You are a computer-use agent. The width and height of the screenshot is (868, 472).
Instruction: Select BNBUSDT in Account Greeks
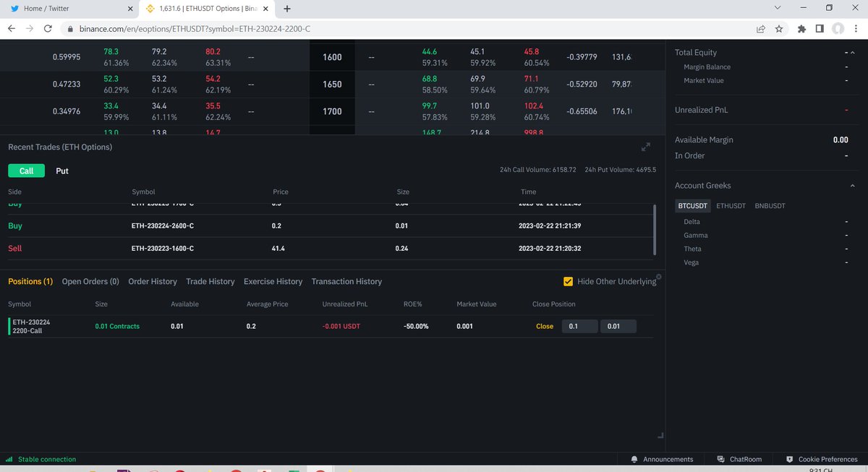[770, 206]
